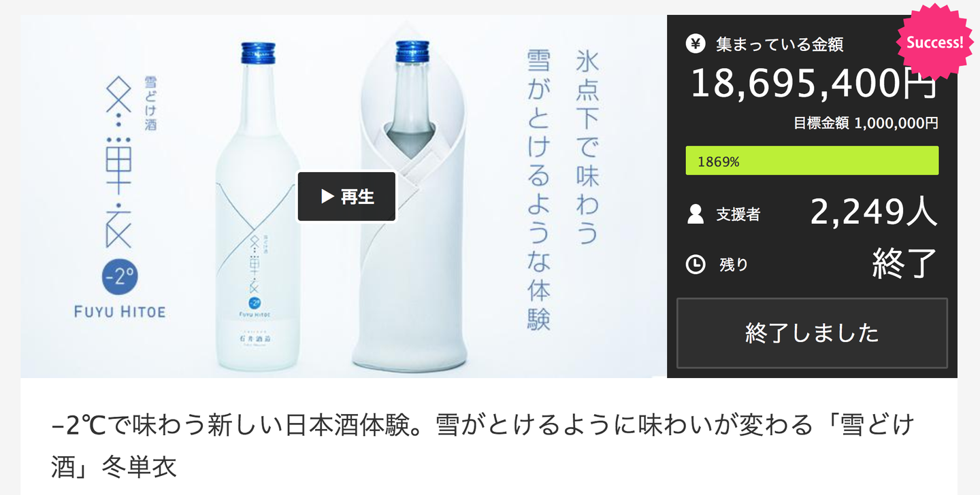The width and height of the screenshot is (980, 495).
Task: Click the -2° blue circle logo
Action: pyautogui.click(x=120, y=277)
